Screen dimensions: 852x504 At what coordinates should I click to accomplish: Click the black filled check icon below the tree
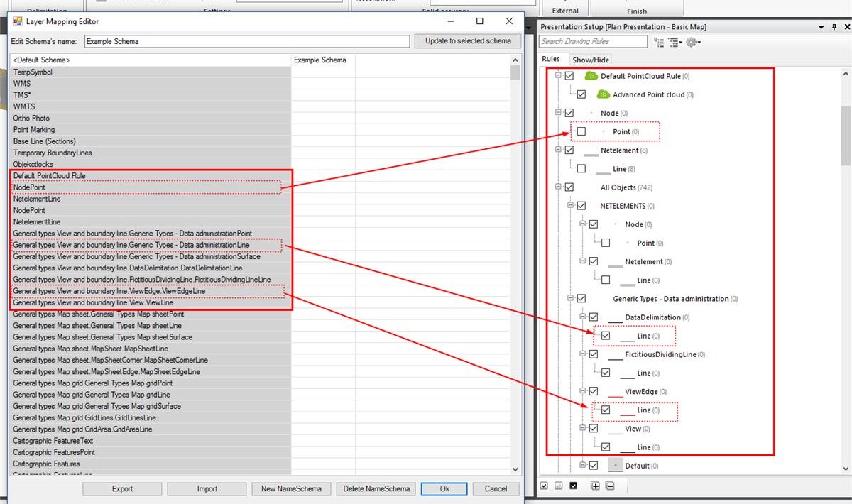pyautogui.click(x=573, y=486)
